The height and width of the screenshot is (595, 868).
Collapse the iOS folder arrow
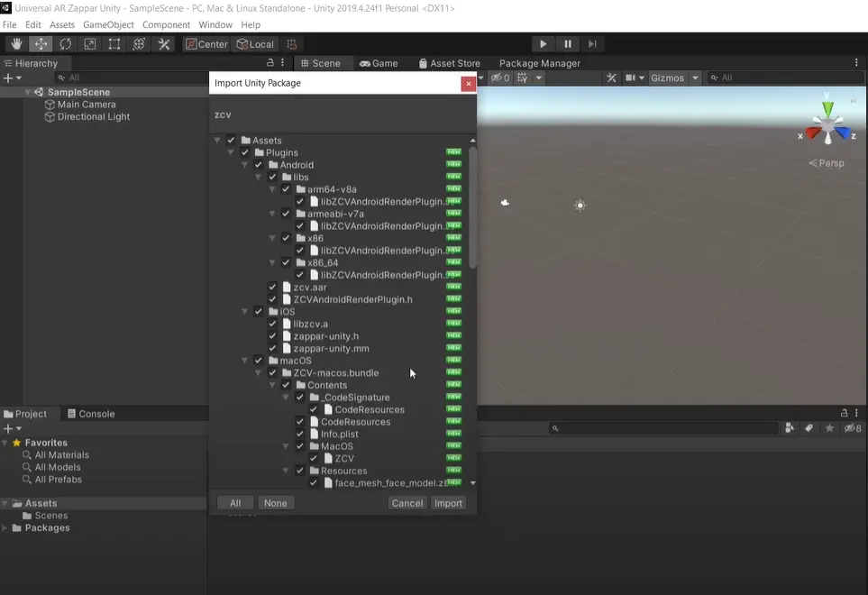(244, 312)
